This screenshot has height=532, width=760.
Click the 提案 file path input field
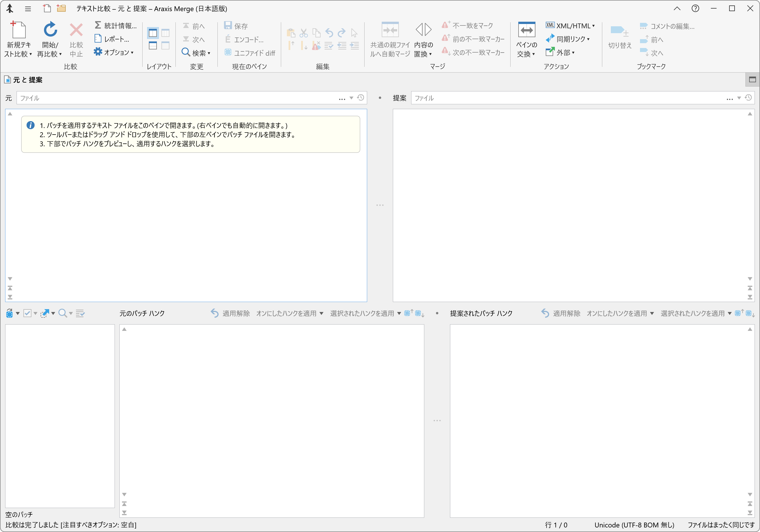(x=563, y=98)
